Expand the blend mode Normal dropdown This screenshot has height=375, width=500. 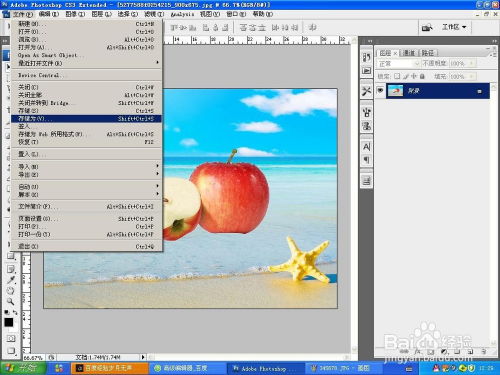tap(398, 63)
